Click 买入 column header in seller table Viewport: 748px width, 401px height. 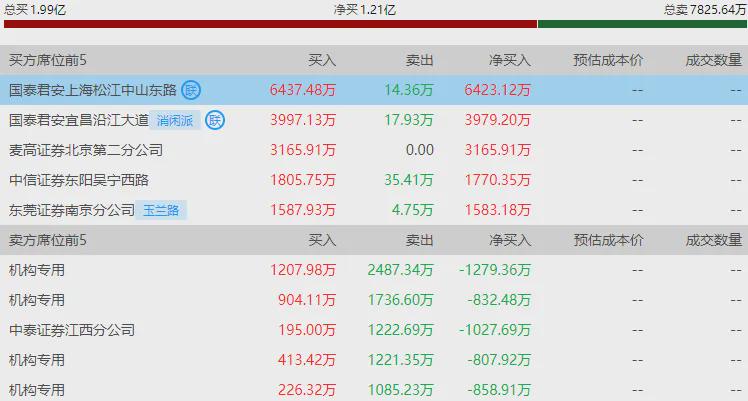pyautogui.click(x=322, y=240)
